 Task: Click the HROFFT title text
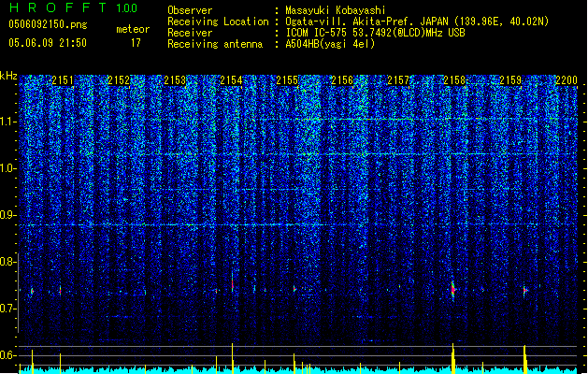[58, 7]
